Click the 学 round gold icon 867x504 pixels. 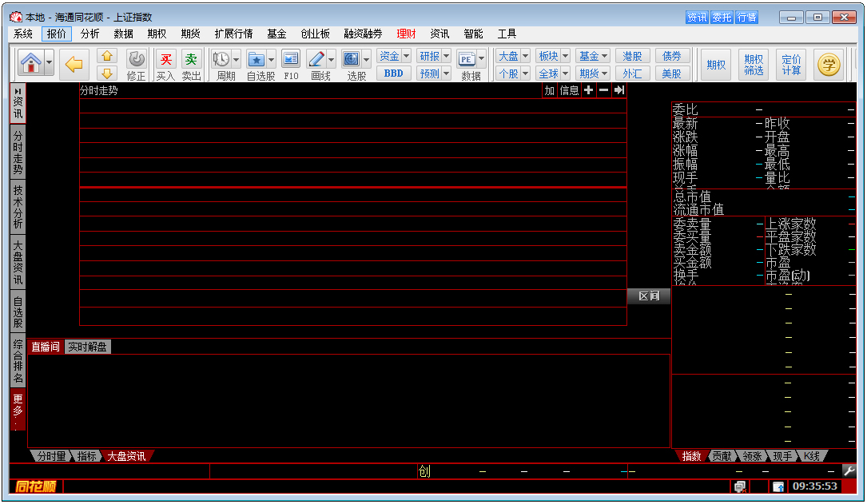829,65
